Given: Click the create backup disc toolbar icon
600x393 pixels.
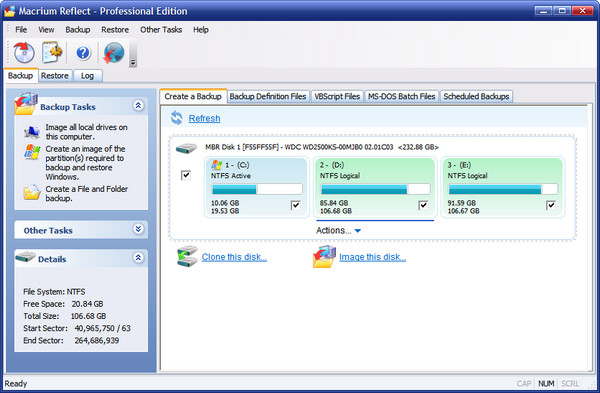Looking at the screenshot, I should [24, 52].
